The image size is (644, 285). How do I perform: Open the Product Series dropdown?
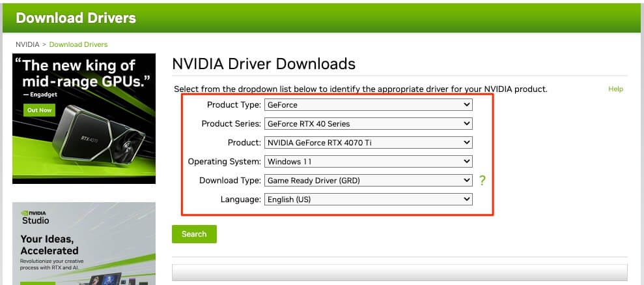(x=369, y=123)
